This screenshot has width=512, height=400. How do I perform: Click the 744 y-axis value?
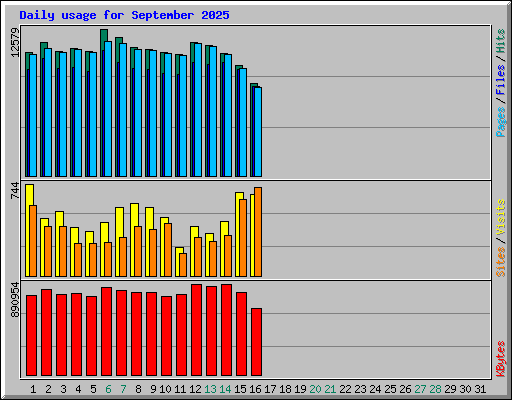[x=15, y=191]
